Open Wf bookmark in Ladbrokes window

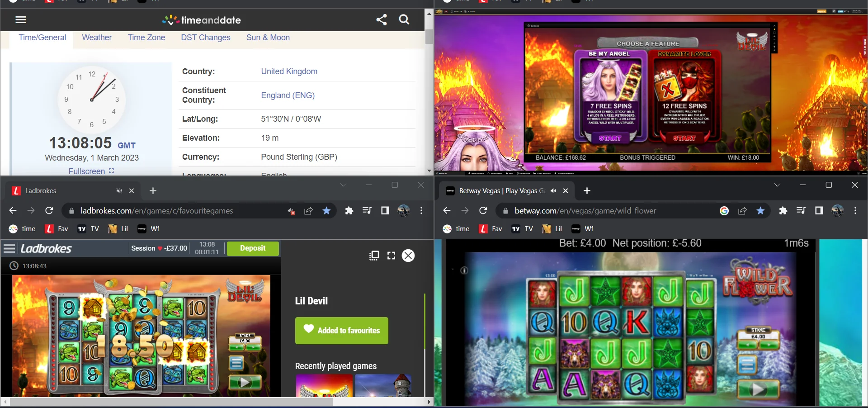coord(149,229)
